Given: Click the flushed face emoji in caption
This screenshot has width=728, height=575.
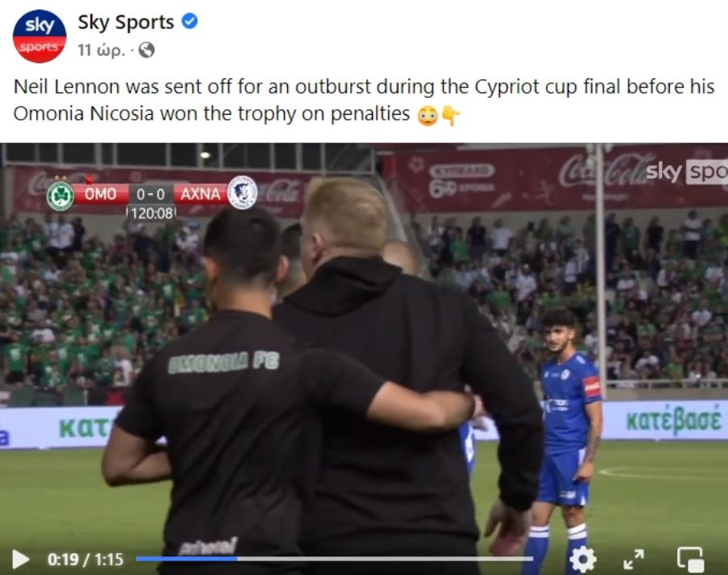Looking at the screenshot, I should (x=427, y=116).
